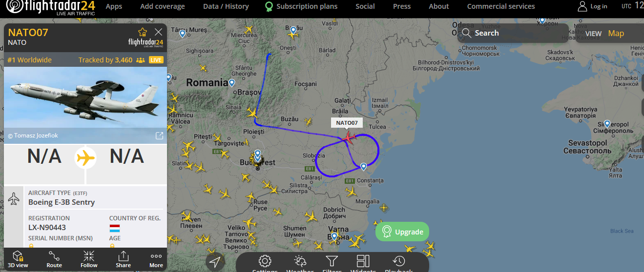644x272 pixels.
Task: Show the flight Route
Action: pyautogui.click(x=54, y=259)
